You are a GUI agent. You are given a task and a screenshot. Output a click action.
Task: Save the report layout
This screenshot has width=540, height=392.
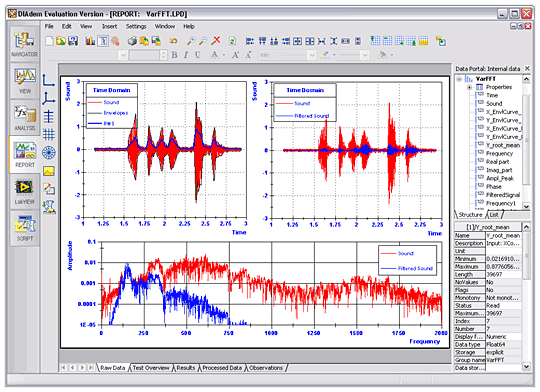point(73,41)
